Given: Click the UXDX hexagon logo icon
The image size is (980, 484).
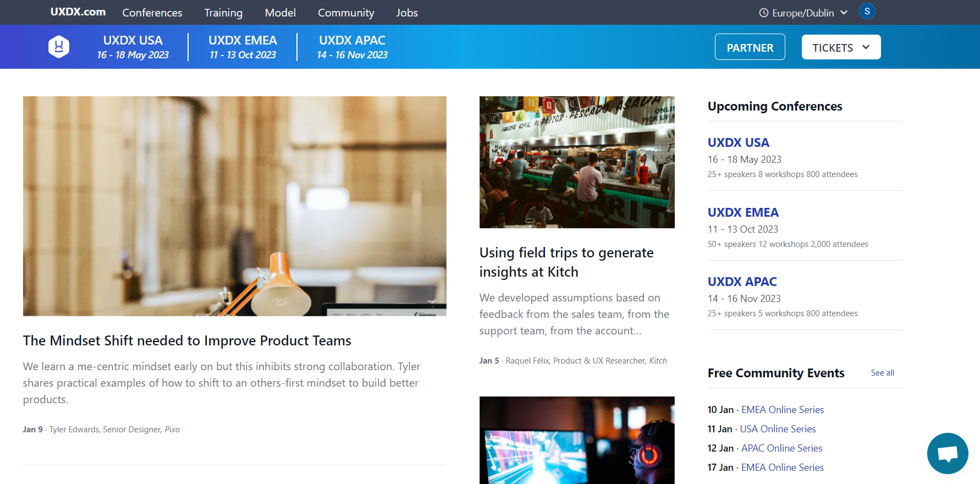Looking at the screenshot, I should coord(59,47).
